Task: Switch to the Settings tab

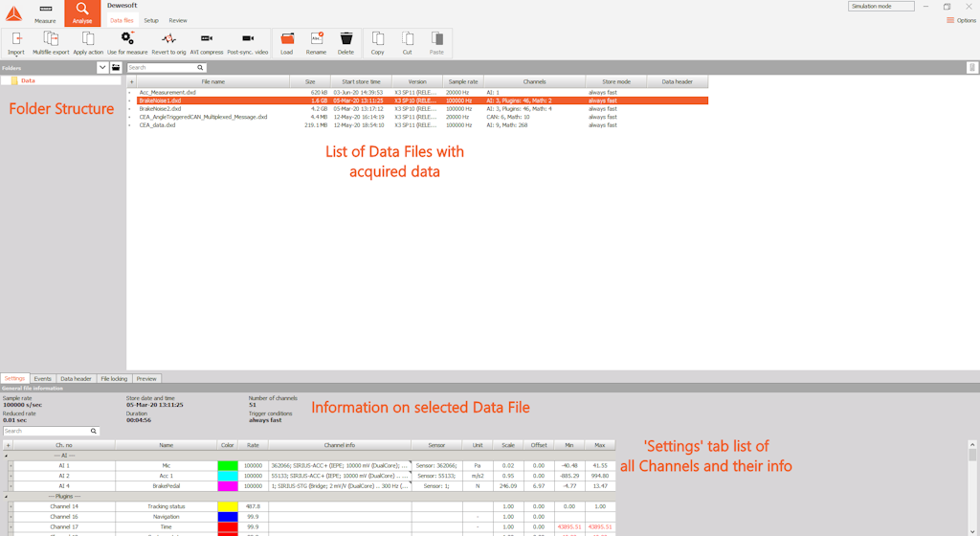Action: pyautogui.click(x=15, y=379)
